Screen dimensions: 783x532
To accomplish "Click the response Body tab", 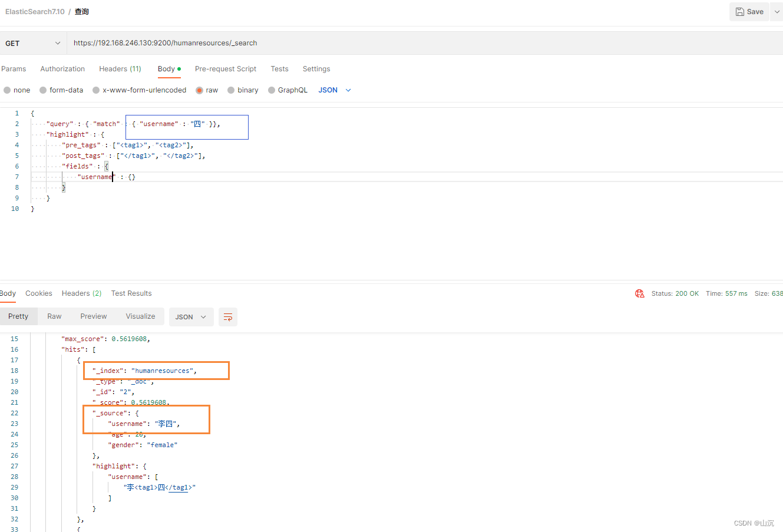I will pyautogui.click(x=8, y=293).
